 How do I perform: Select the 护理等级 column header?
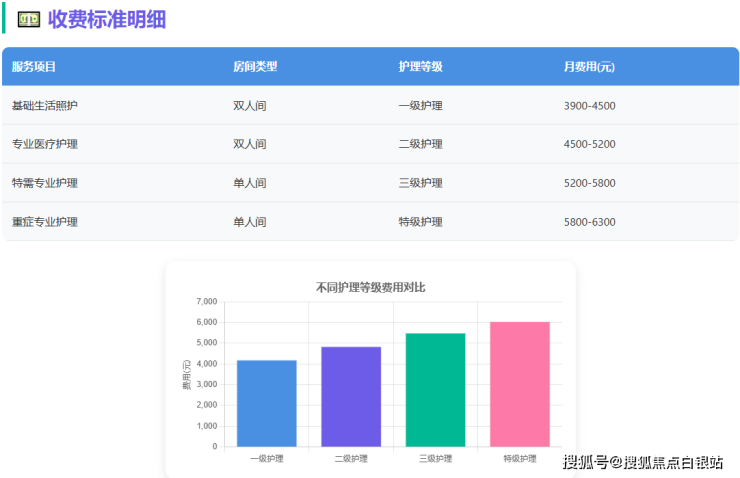tap(420, 67)
